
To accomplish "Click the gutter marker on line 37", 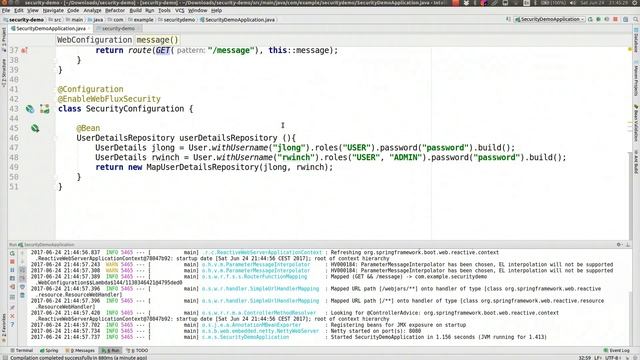I will coord(24,50).
